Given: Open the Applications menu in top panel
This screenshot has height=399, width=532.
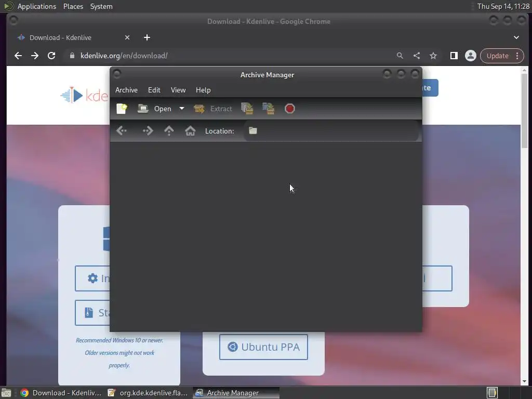Looking at the screenshot, I should pyautogui.click(x=37, y=6).
